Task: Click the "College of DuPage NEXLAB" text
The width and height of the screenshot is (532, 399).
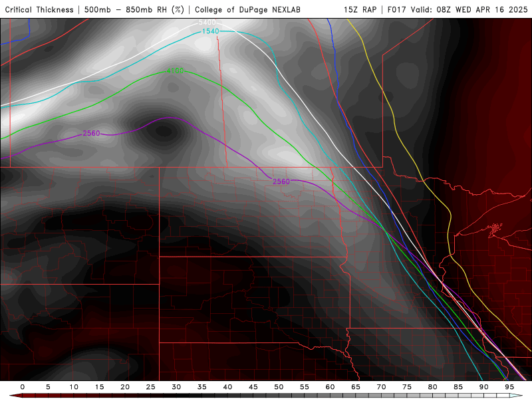Action: coord(247,9)
